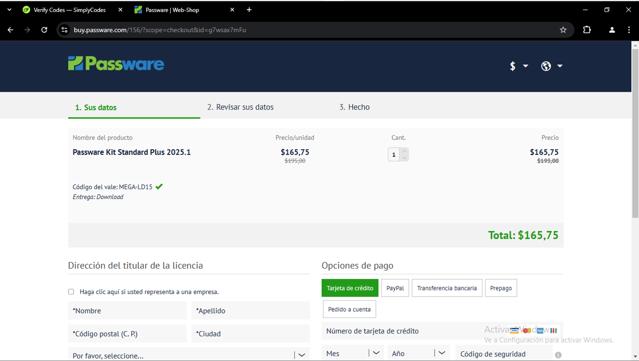Click Número de tarjeta de crédito field

tap(442, 331)
